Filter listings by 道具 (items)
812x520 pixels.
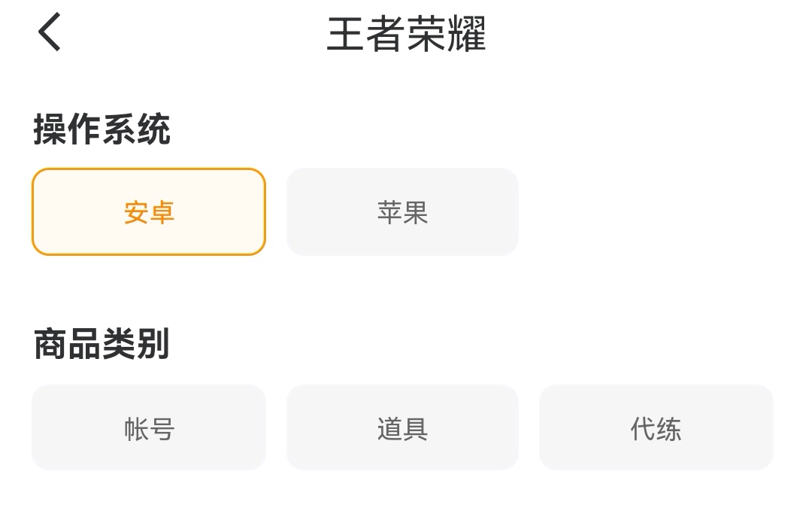[402, 428]
